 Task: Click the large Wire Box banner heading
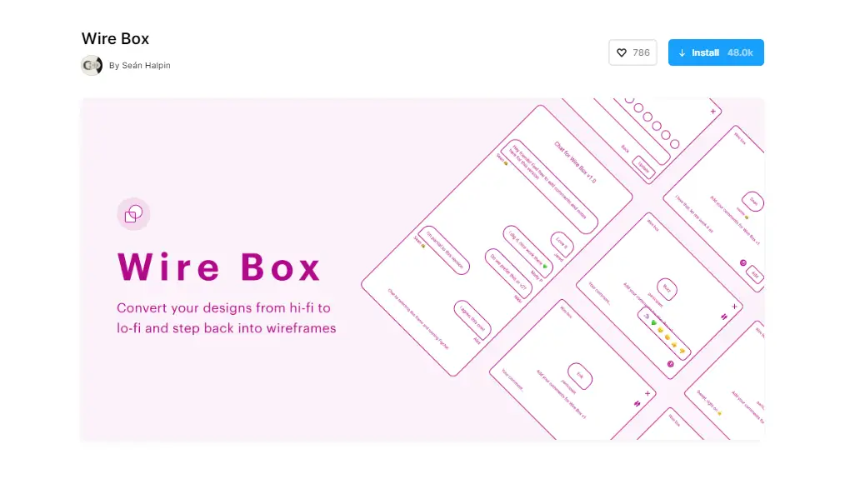tap(219, 267)
